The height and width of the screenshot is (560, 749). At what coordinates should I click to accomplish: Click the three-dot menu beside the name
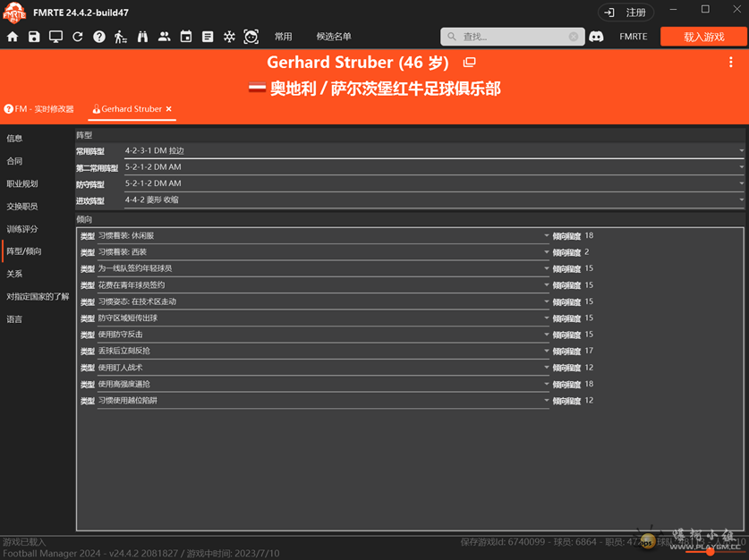click(730, 63)
